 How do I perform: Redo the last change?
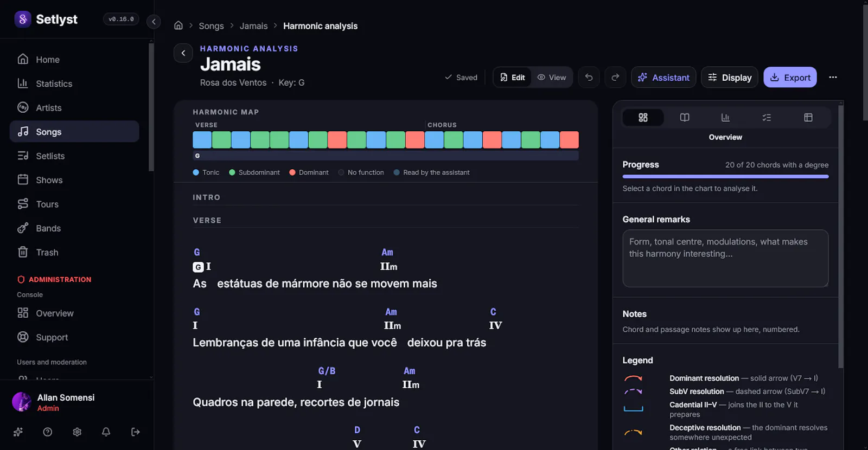pyautogui.click(x=615, y=78)
